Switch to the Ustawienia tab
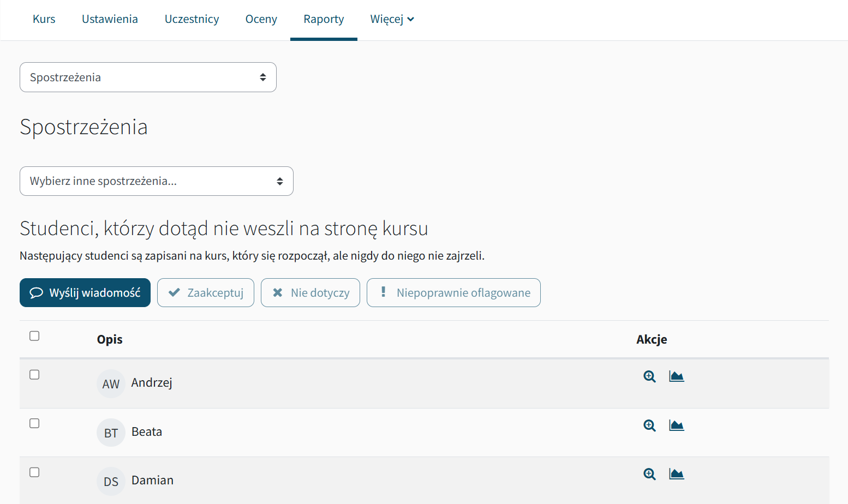 click(110, 20)
